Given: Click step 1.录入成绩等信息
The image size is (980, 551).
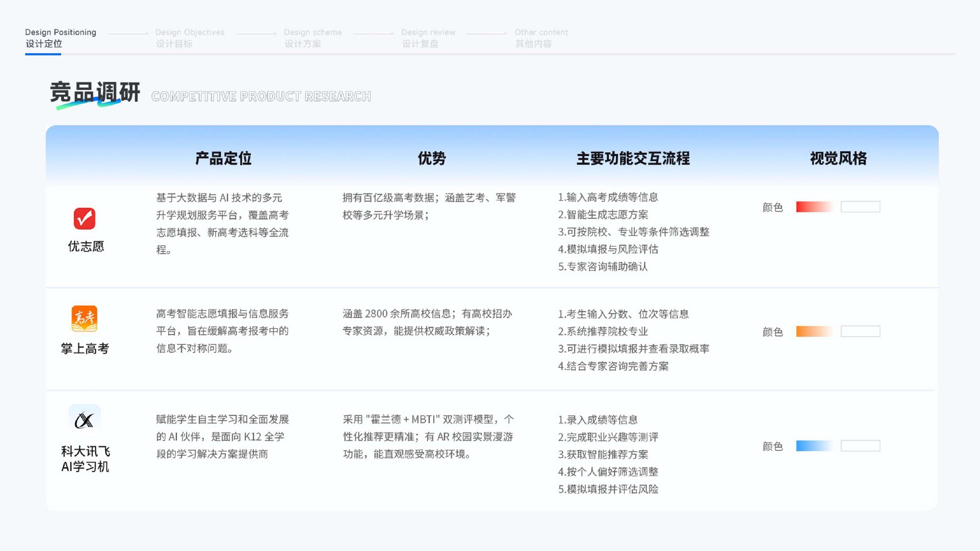Looking at the screenshot, I should tap(598, 420).
